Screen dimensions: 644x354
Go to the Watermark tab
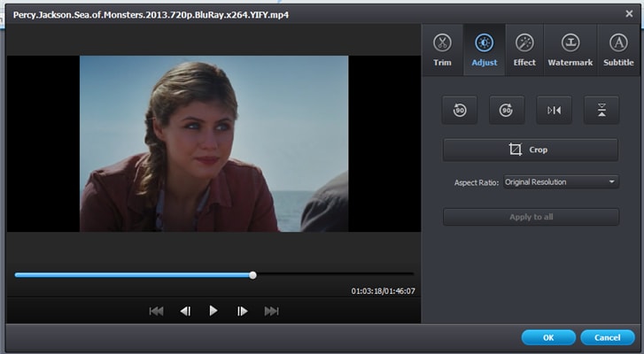tap(570, 50)
